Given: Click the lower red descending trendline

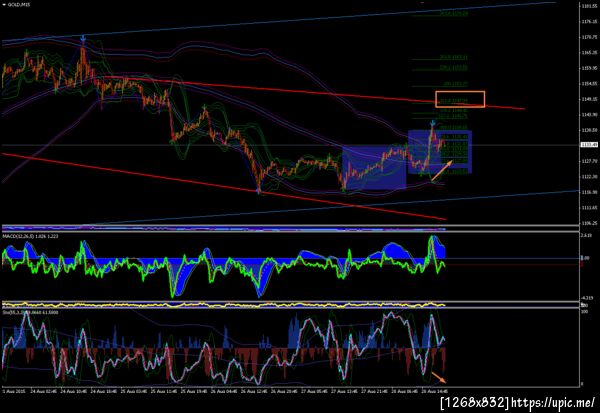Looking at the screenshot, I should tap(224, 186).
